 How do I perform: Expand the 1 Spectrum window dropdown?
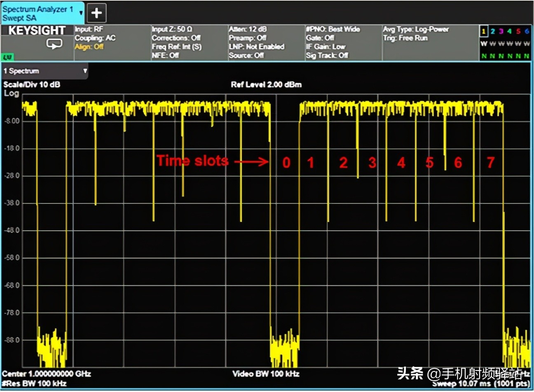coord(85,71)
